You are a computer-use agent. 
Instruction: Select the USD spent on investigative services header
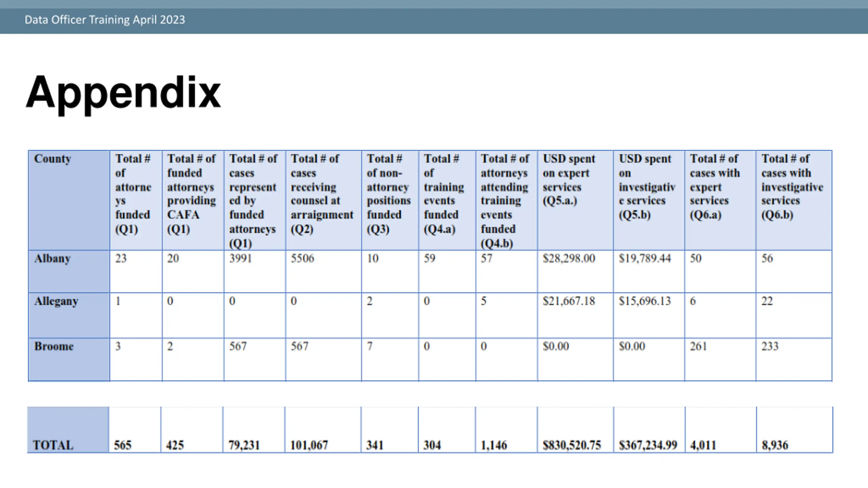[x=646, y=187]
